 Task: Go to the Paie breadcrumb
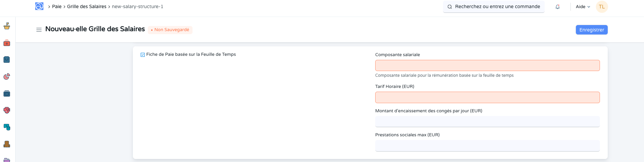[57, 6]
